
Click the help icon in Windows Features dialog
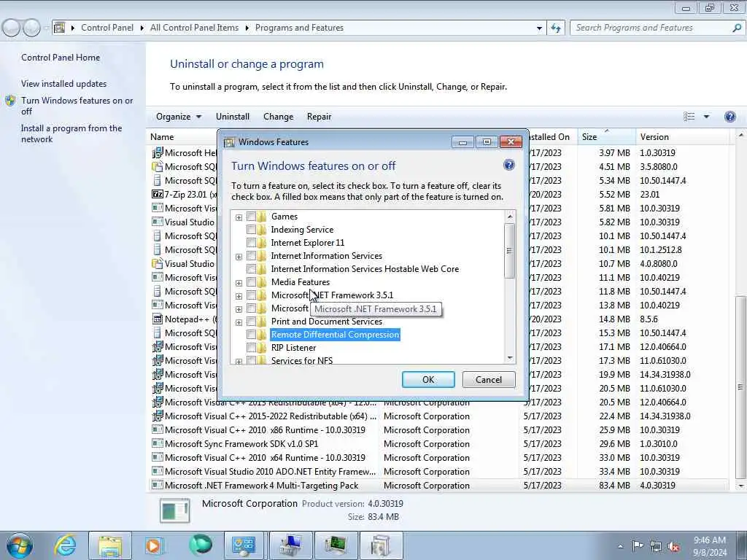(508, 165)
